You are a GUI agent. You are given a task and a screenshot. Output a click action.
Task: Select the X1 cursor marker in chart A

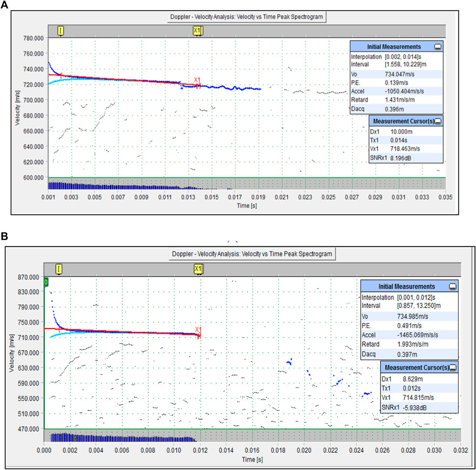click(198, 31)
